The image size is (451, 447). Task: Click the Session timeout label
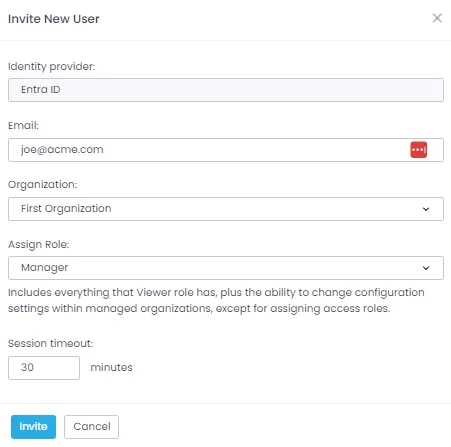[x=51, y=343]
